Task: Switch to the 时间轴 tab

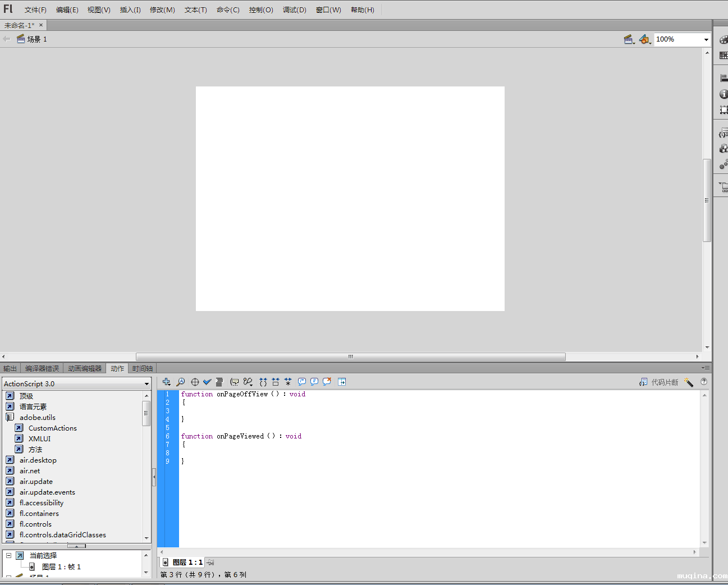Action: pyautogui.click(x=143, y=368)
